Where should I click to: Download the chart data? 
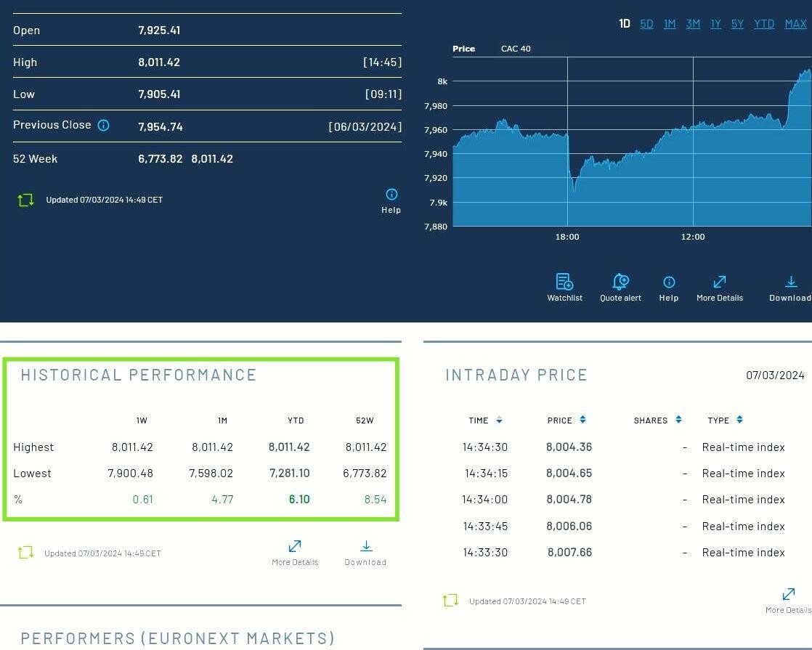(790, 288)
